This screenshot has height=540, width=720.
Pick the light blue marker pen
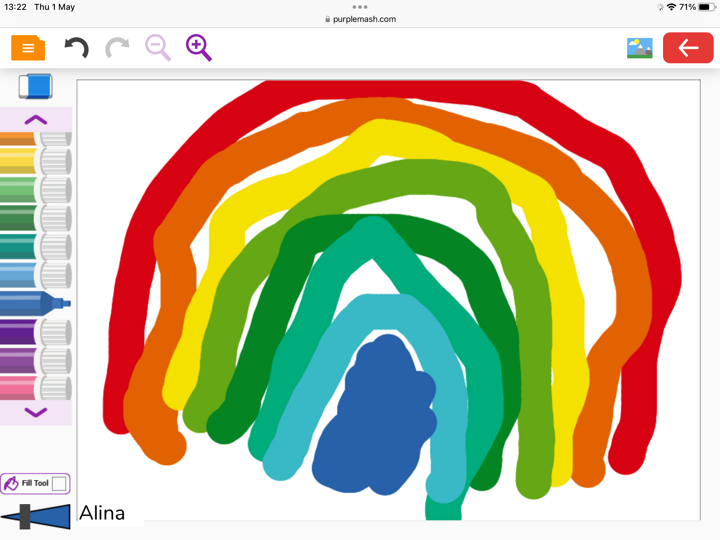pos(36,275)
